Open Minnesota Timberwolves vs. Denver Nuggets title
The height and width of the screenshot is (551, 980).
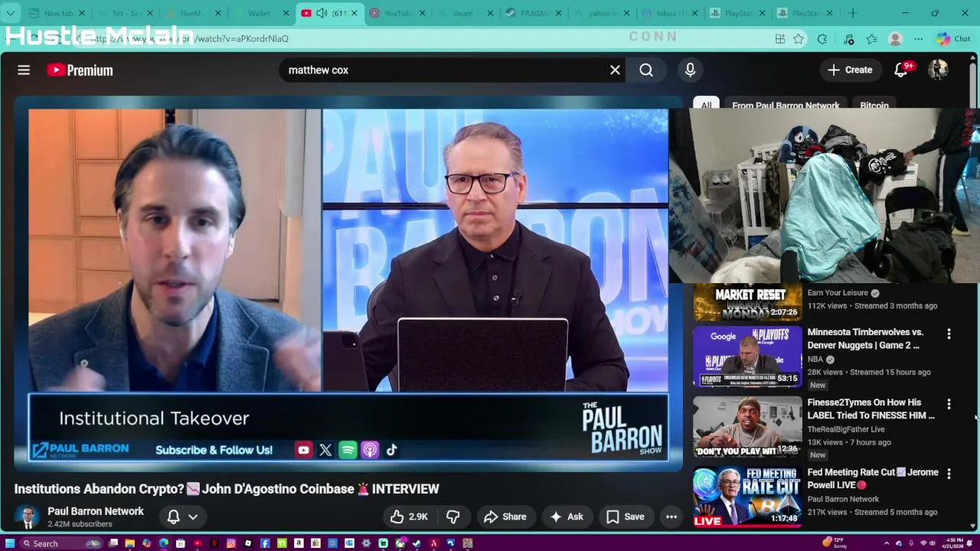[x=865, y=338]
